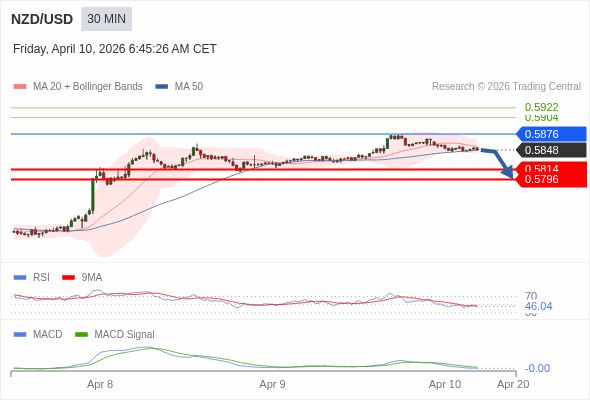Viewport: 590px width, 400px height.
Task: Select the NZD/USD pair title
Action: (x=42, y=19)
